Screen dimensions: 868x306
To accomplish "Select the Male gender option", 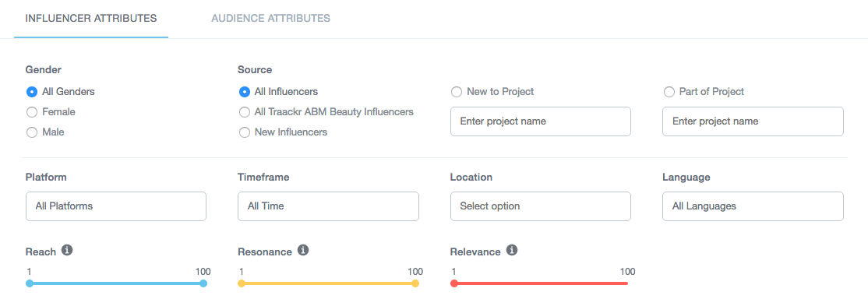I will pos(32,132).
